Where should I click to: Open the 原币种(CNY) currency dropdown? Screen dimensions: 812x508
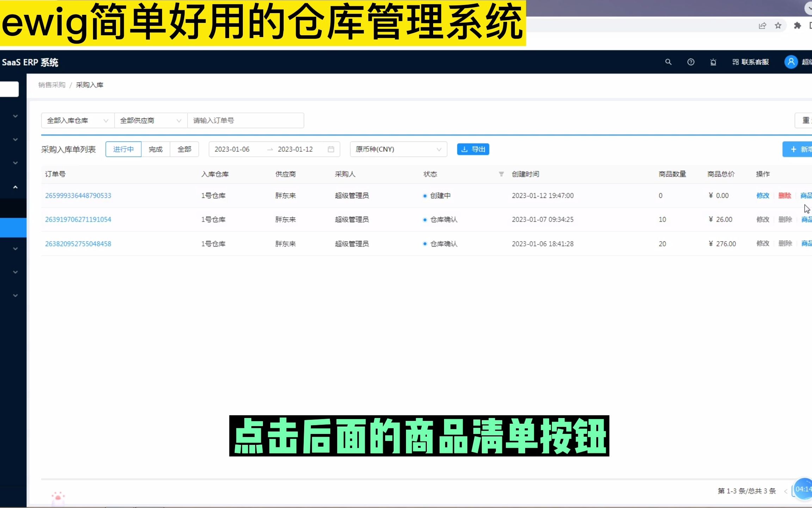[x=398, y=149]
